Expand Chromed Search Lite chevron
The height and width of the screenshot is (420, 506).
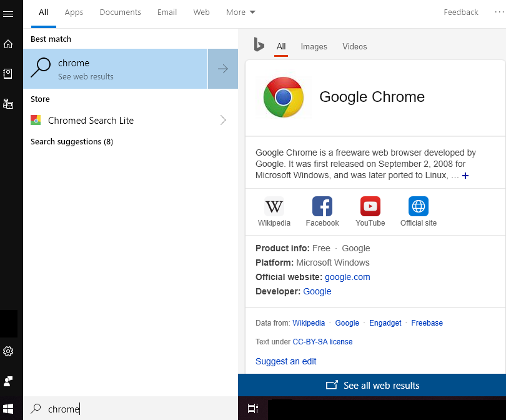click(223, 120)
